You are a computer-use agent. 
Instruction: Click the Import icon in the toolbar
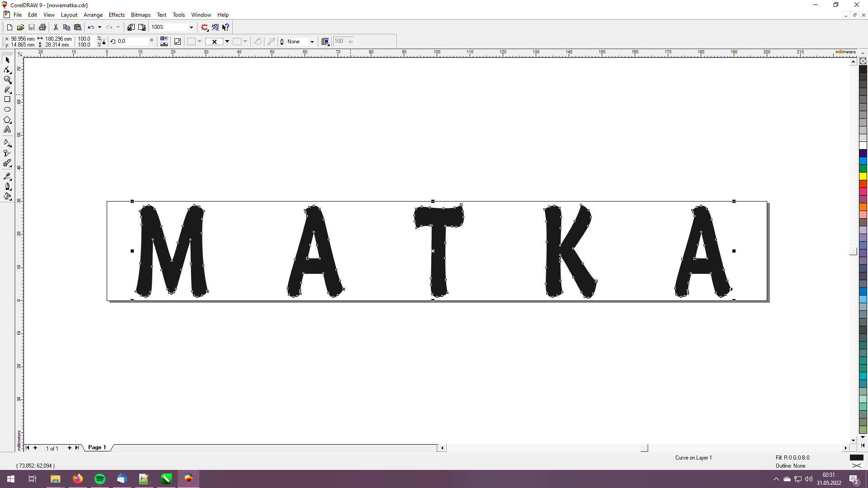click(131, 27)
